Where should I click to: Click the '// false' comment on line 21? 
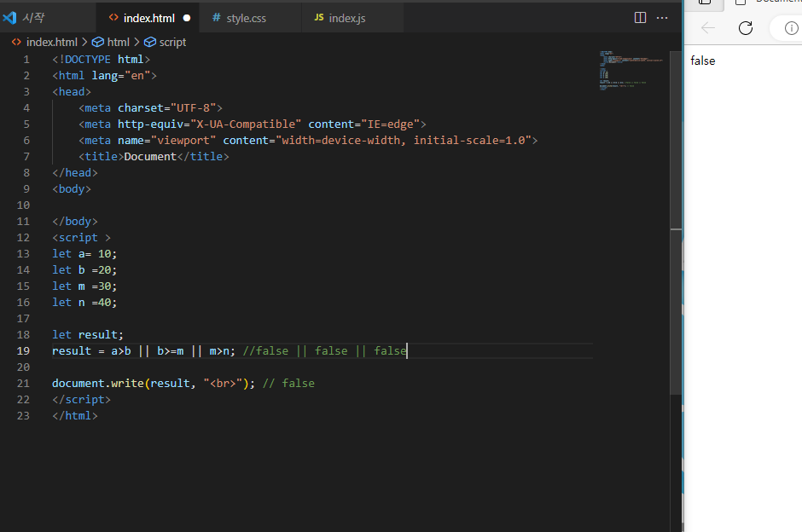(288, 384)
